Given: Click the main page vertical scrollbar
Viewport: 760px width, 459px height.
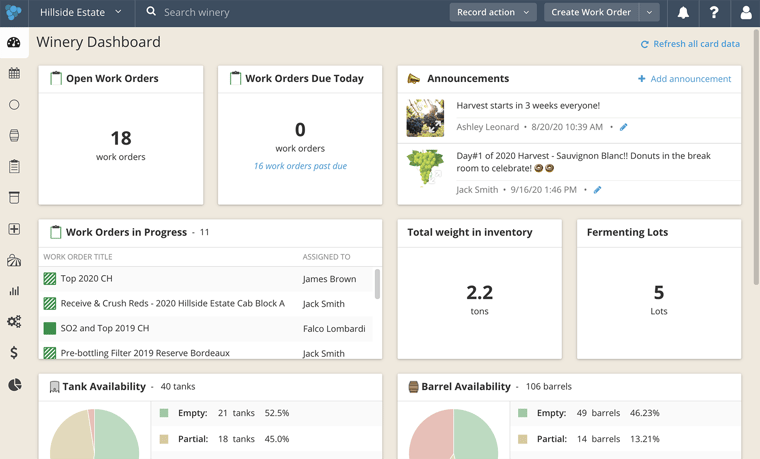Looking at the screenshot, I should click(x=756, y=157).
